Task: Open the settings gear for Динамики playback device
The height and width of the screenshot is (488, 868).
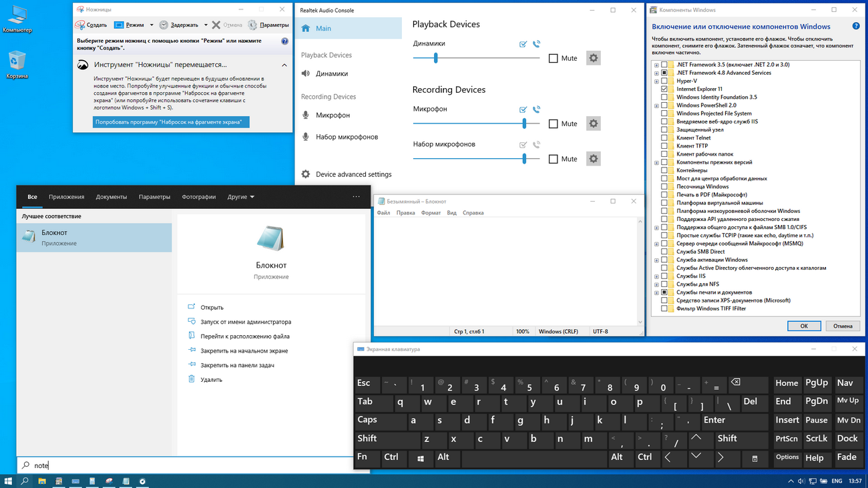Action: (x=593, y=58)
